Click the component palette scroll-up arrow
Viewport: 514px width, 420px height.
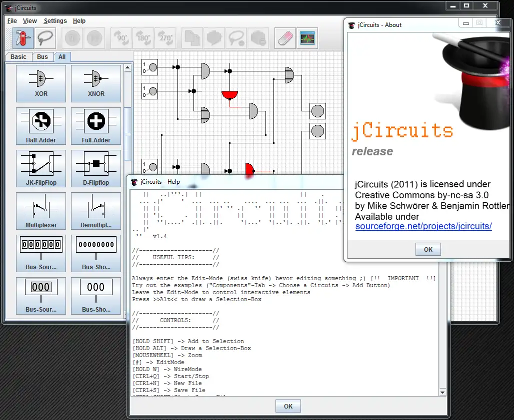click(127, 68)
